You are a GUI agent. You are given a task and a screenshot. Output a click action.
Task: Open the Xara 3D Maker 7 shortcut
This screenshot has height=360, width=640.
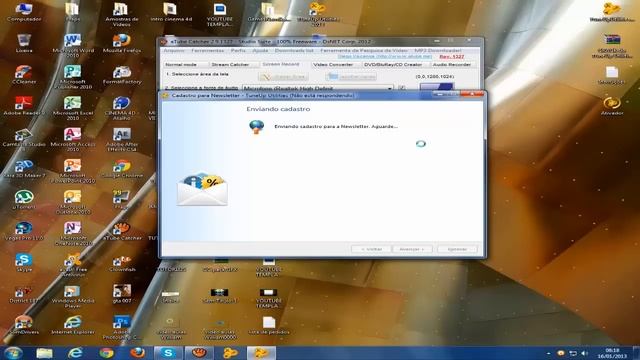click(x=24, y=169)
